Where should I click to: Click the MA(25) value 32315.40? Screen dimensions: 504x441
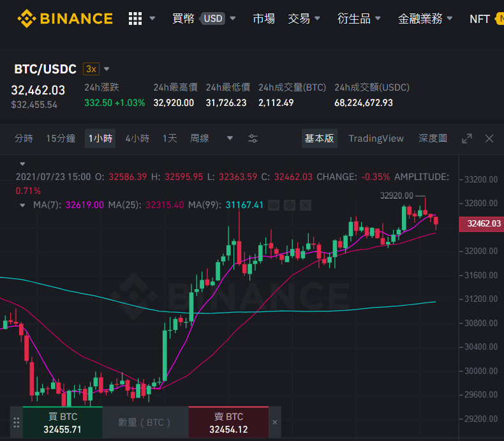tap(165, 205)
